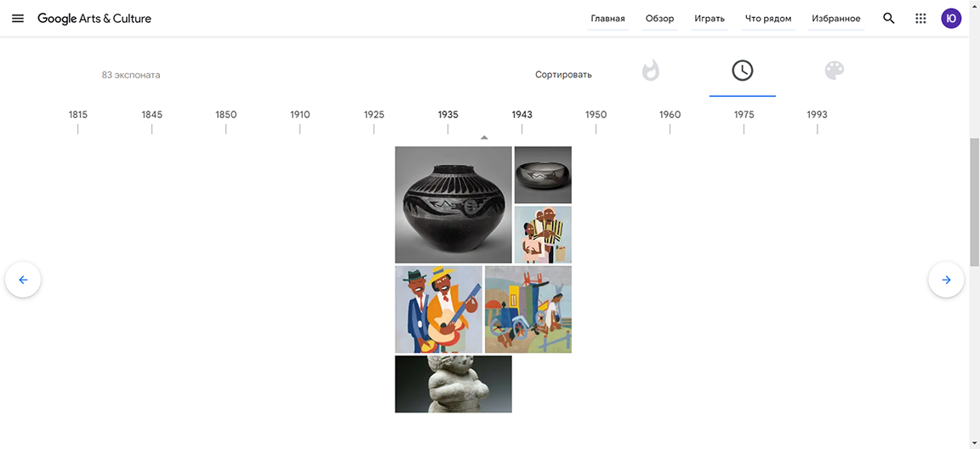
Task: Open the painting of guitar musicians
Action: (x=439, y=310)
